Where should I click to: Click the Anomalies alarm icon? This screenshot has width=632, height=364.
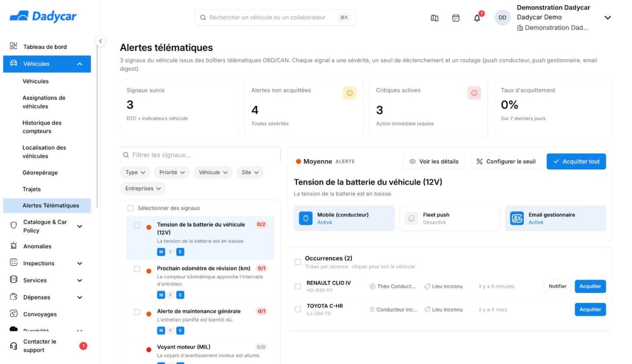[x=14, y=246]
